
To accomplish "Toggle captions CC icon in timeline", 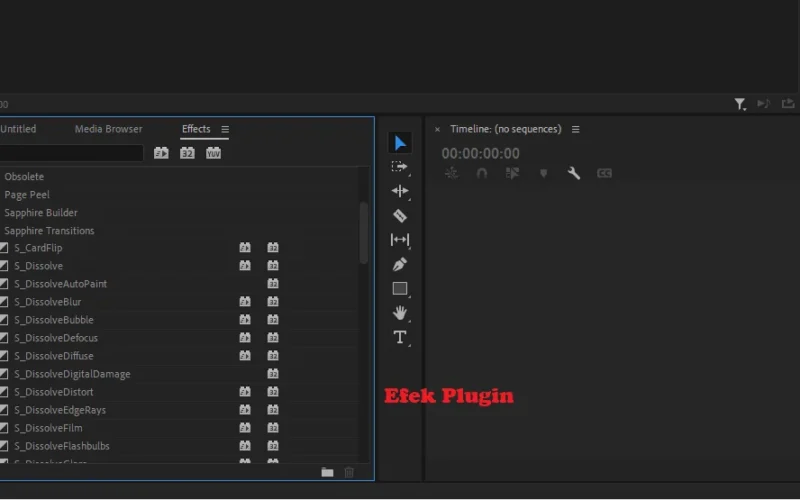I will [x=604, y=173].
